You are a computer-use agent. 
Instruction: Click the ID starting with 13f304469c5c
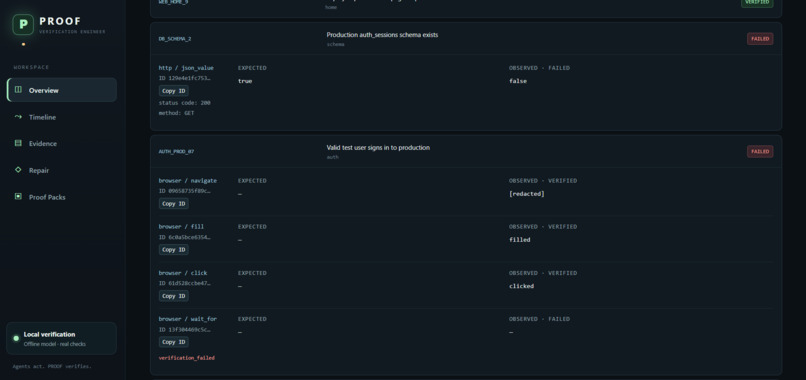tap(185, 330)
